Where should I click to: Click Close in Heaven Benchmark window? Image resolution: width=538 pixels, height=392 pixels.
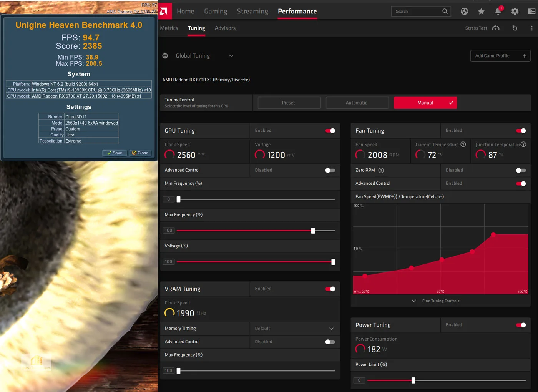pyautogui.click(x=140, y=153)
